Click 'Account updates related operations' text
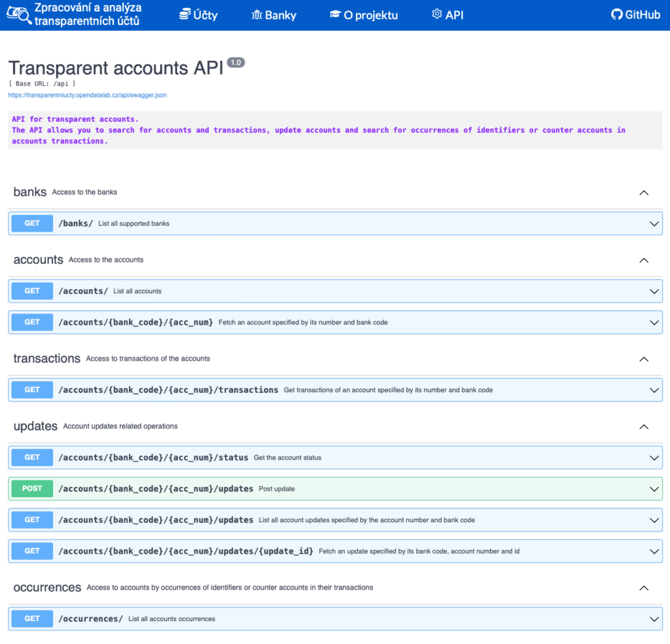670x644 pixels. [120, 427]
